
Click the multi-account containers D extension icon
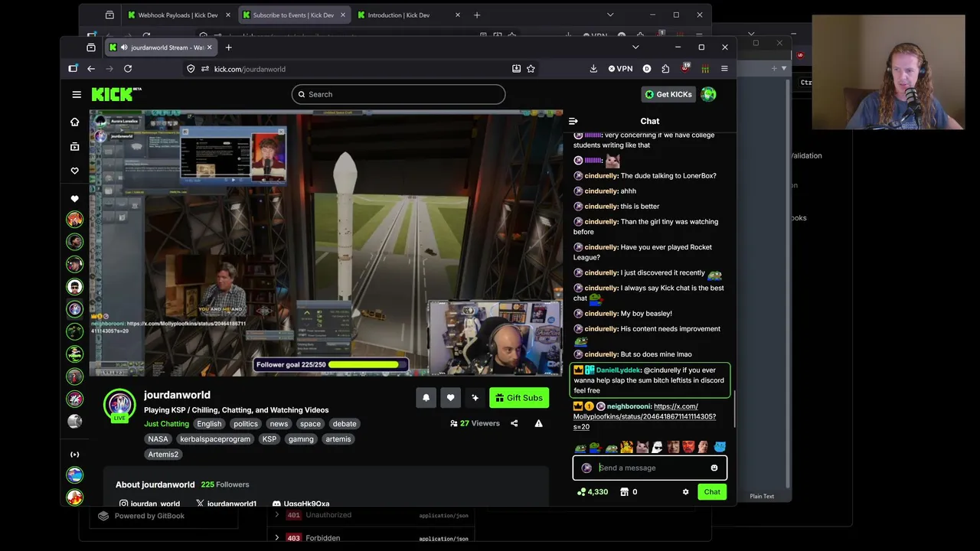(647, 69)
